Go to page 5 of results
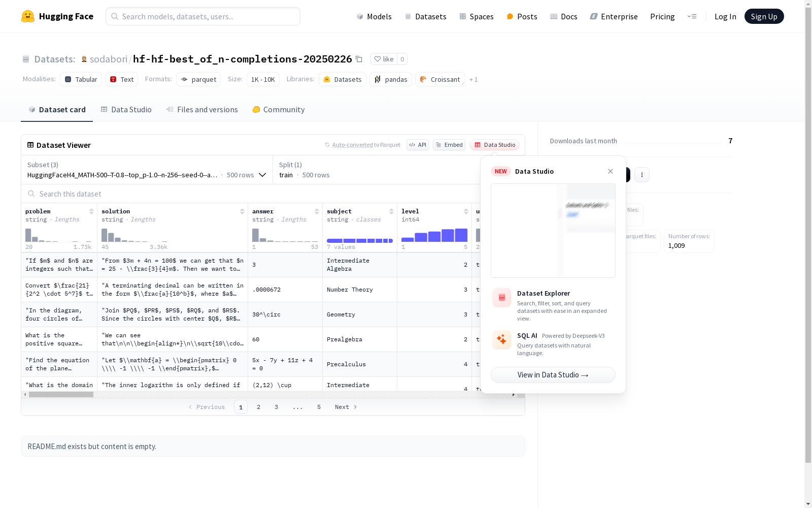This screenshot has height=508, width=812. [x=319, y=407]
